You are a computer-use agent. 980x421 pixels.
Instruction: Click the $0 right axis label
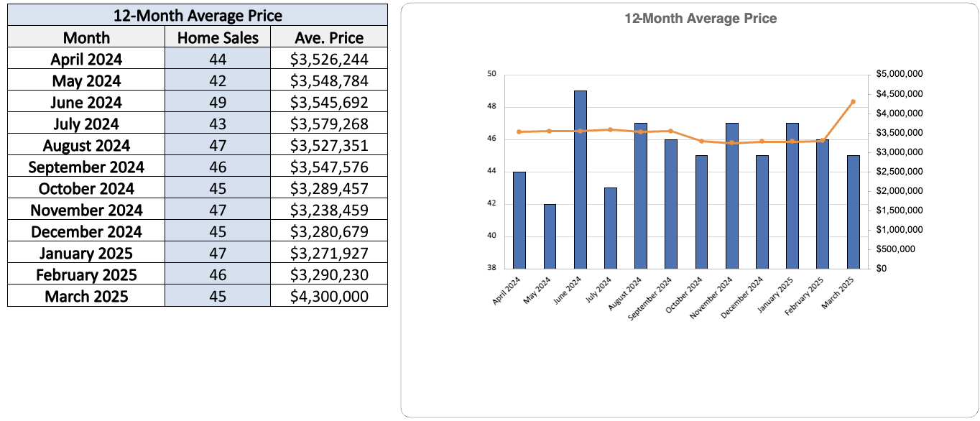point(882,269)
